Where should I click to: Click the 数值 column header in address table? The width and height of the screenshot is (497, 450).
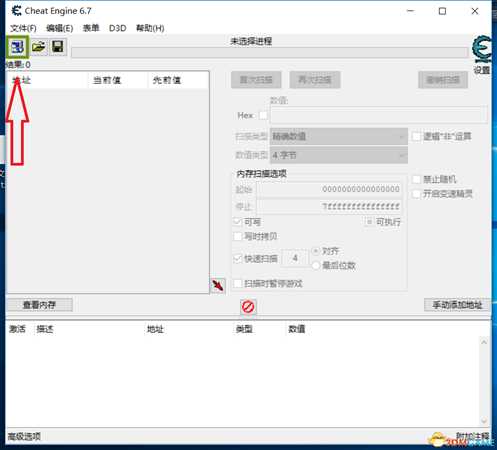(x=297, y=329)
